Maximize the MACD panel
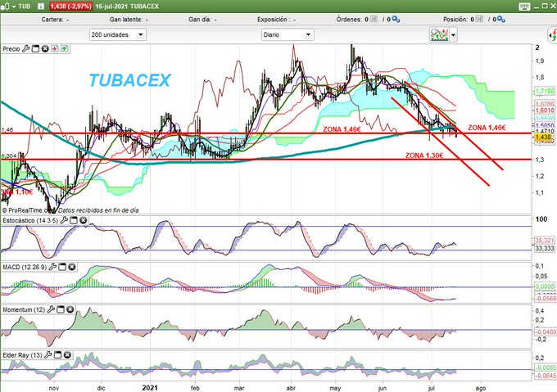557x392 pixels. [62, 267]
